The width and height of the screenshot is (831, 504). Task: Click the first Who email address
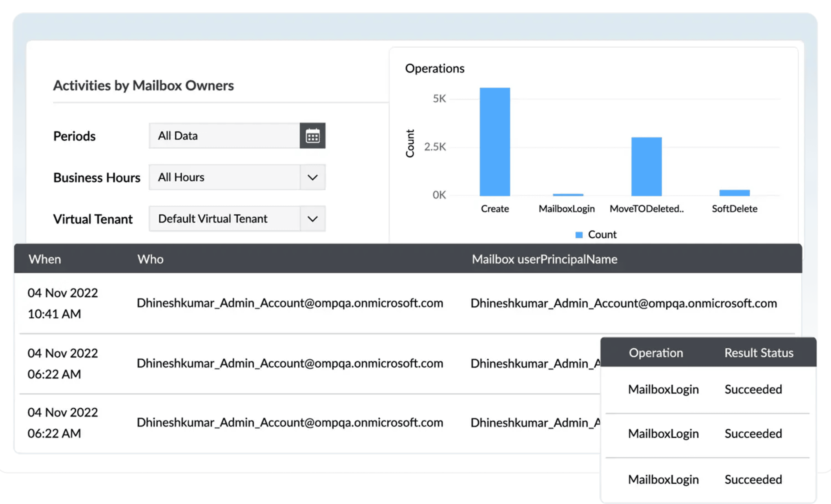pos(290,303)
